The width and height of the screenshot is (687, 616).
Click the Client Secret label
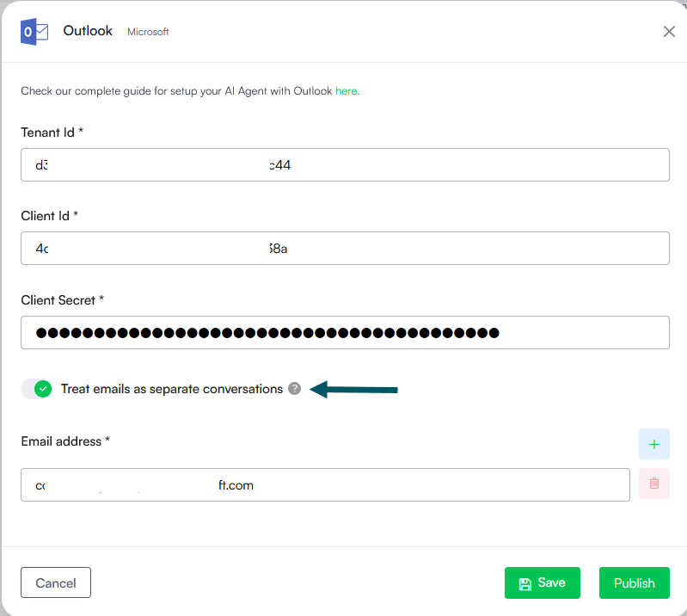62,299
